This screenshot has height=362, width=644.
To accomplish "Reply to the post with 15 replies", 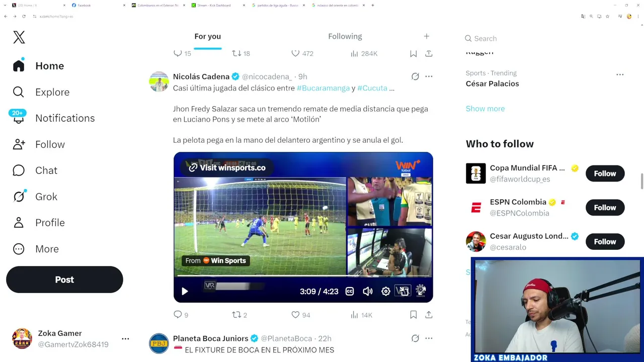I will tap(182, 53).
